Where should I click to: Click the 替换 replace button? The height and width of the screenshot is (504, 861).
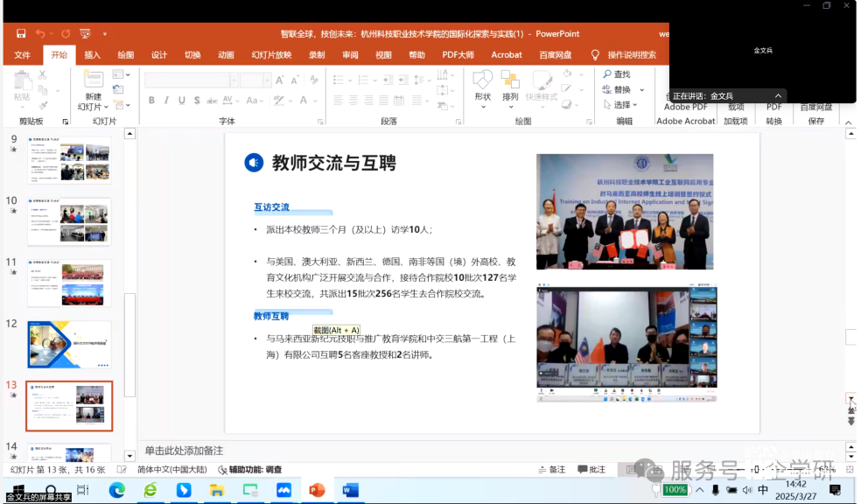pos(616,90)
